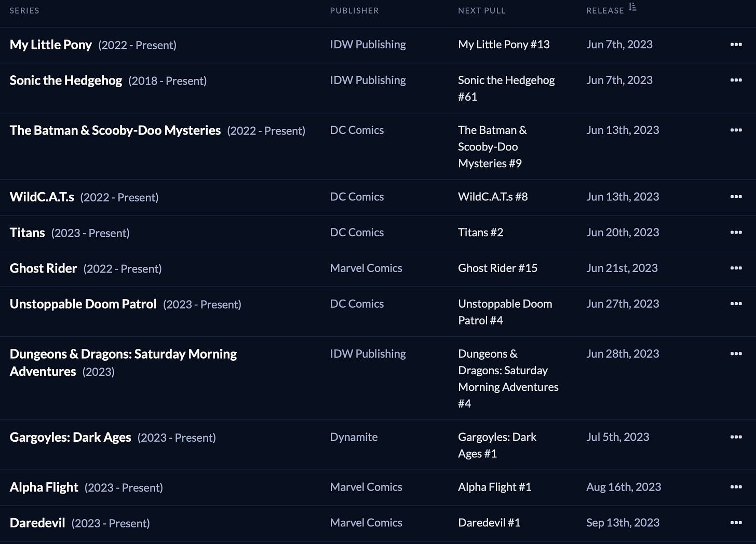
Task: Click DC Comics in Batman & Scooby-Doo row
Action: coord(357,130)
